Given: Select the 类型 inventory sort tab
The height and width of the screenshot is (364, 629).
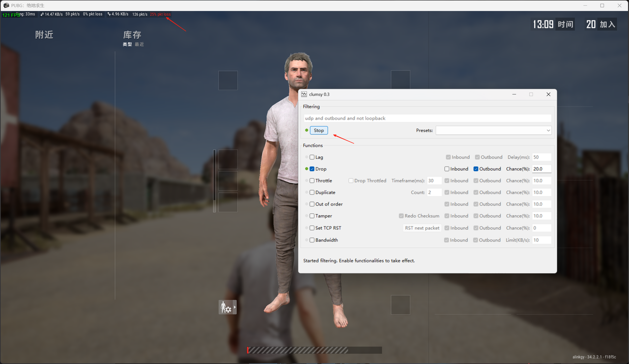Looking at the screenshot, I should [127, 44].
